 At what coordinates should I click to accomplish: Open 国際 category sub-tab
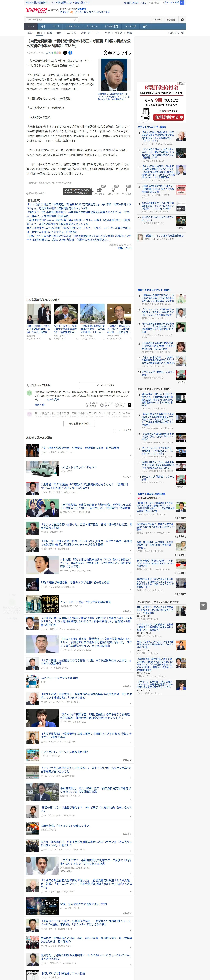click(x=49, y=33)
